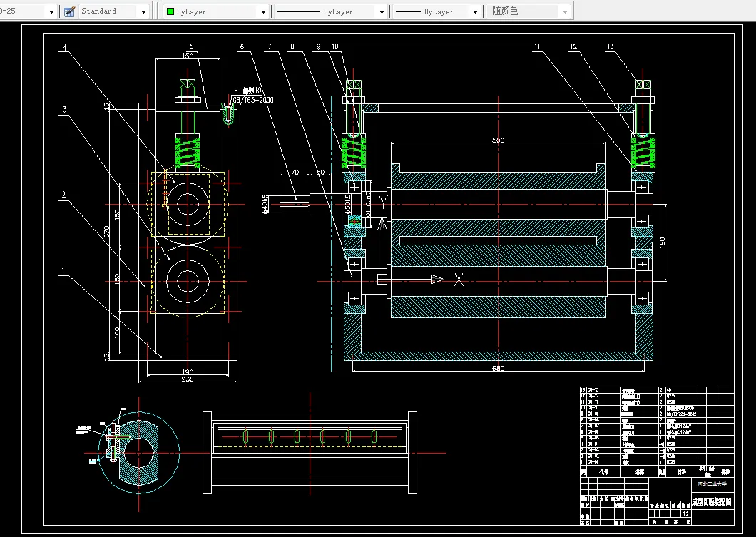756x537 pixels.
Task: Click the green spring in left view
Action: (187, 151)
